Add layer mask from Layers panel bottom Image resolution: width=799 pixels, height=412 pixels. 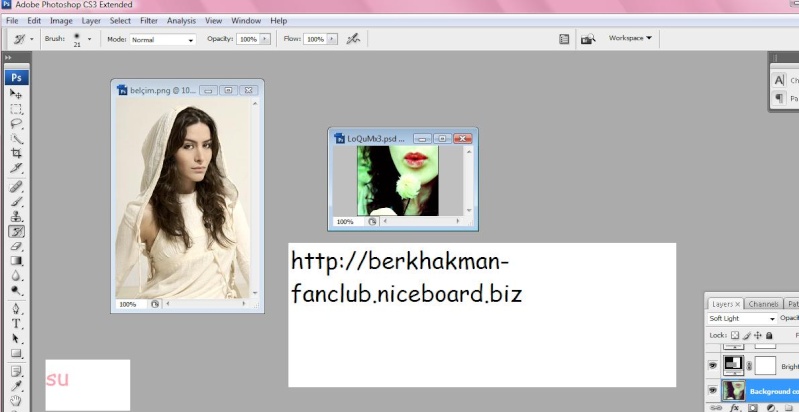click(x=753, y=408)
